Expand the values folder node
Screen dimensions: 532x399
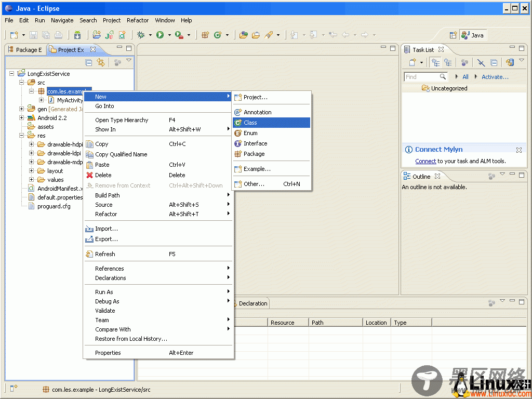coord(32,179)
